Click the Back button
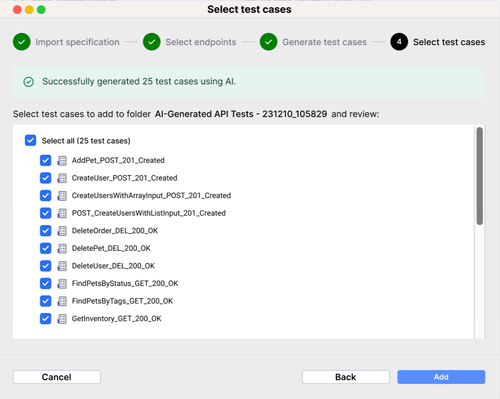Viewport: 500px width, 399px height. [x=346, y=377]
